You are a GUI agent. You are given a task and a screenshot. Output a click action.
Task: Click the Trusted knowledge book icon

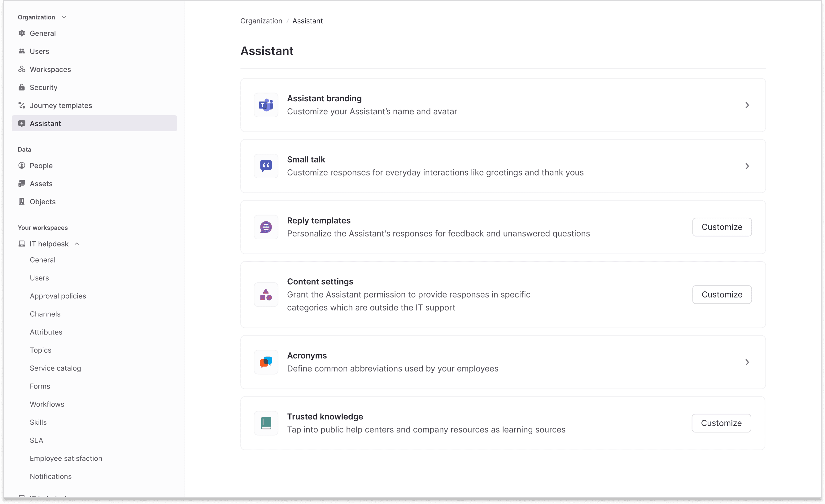(x=266, y=423)
